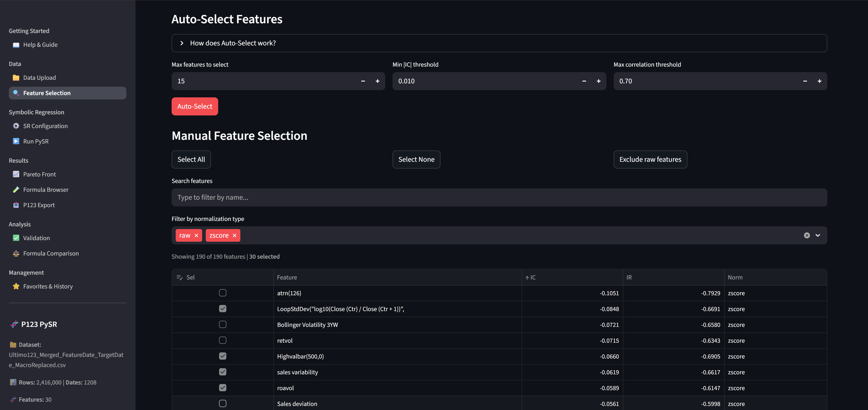
Task: Click the plus icon for Max features
Action: [377, 81]
